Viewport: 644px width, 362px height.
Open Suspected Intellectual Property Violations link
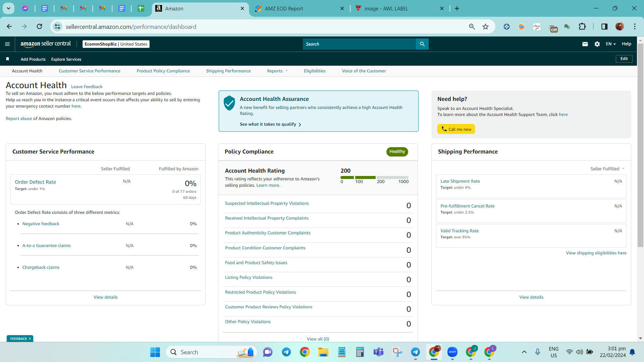coord(267,203)
